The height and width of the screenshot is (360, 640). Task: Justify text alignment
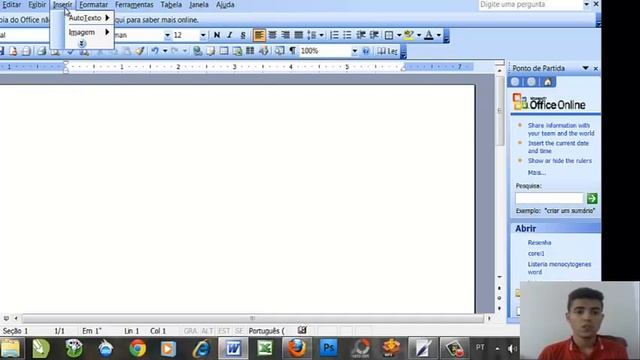tap(298, 35)
